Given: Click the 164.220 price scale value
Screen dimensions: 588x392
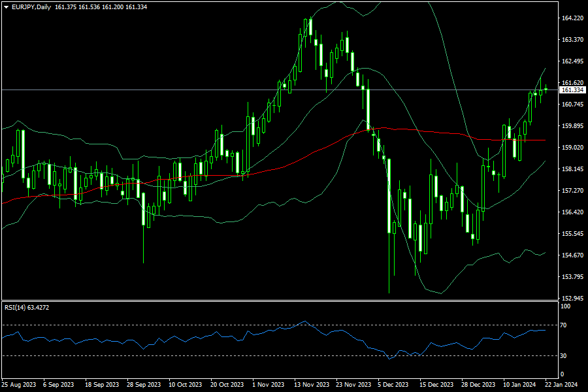Looking at the screenshot, I should (572, 18).
